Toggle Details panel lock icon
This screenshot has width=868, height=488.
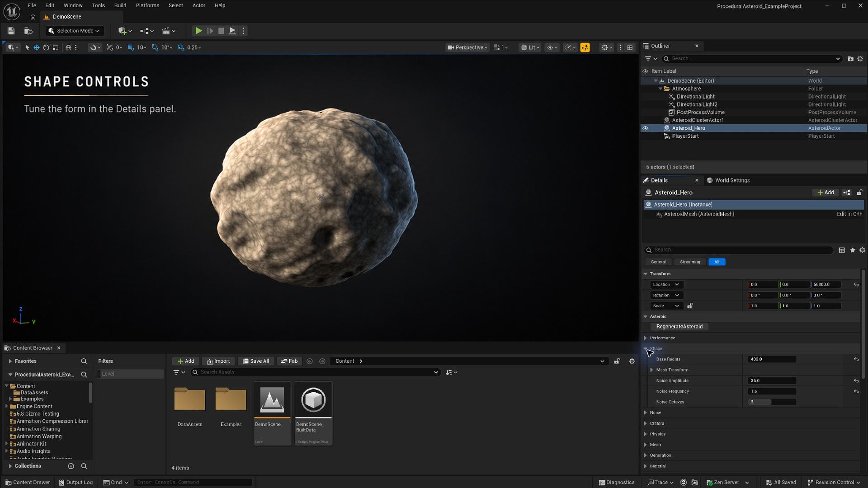coord(859,192)
